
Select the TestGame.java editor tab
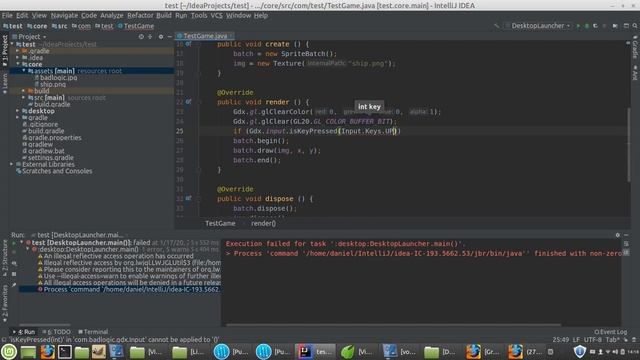click(x=205, y=36)
